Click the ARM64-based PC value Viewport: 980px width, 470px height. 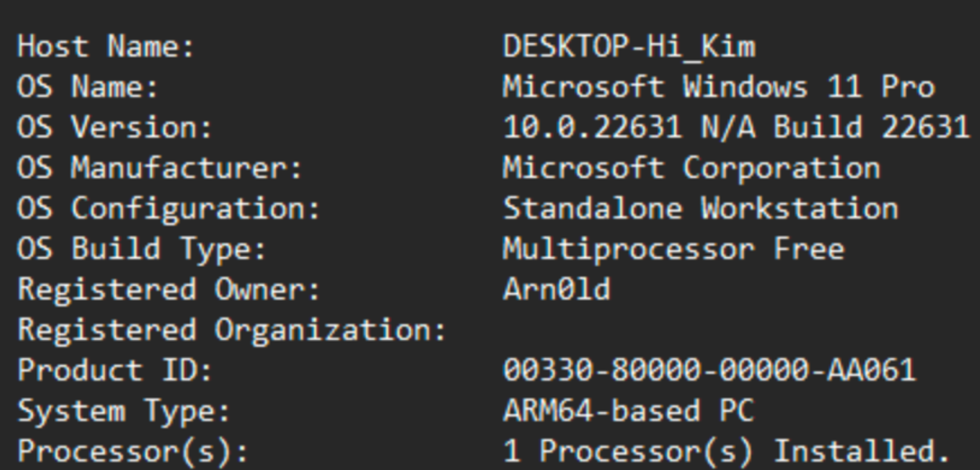[628, 412]
